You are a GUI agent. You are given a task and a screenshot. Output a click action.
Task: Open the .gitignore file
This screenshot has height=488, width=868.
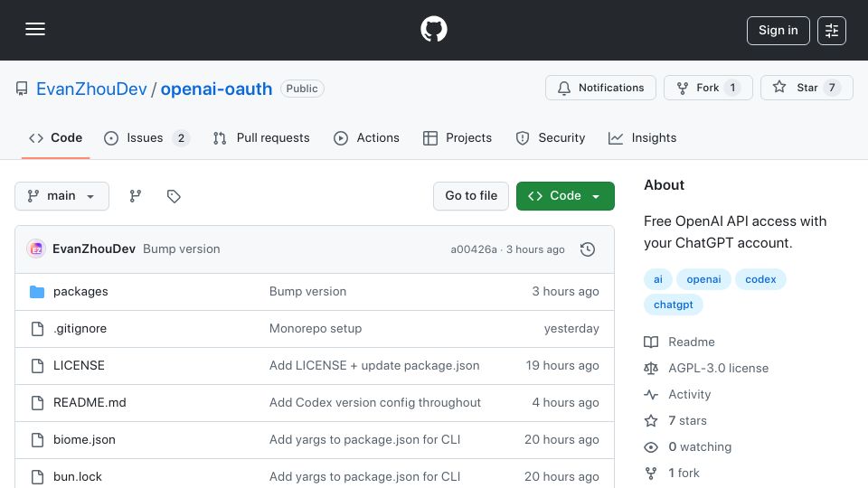[x=80, y=329]
